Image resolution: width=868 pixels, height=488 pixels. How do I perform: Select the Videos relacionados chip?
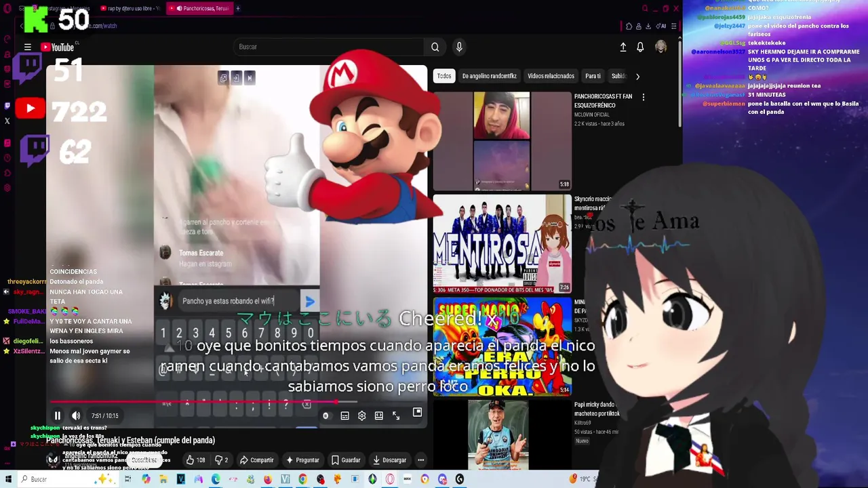[551, 76]
